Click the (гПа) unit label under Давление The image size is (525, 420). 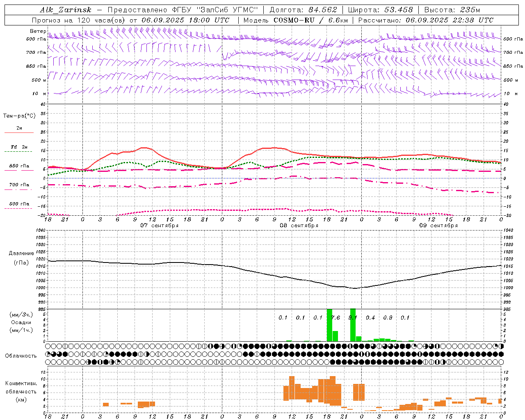click(21, 263)
